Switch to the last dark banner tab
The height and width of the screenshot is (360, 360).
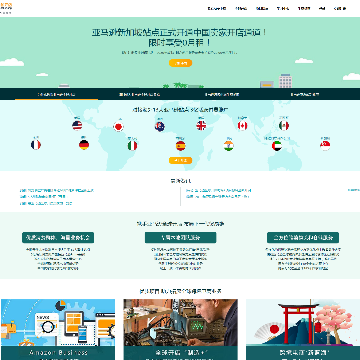[x=305, y=94]
